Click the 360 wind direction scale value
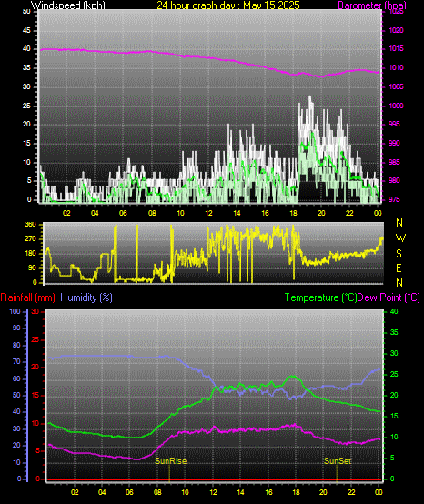Viewport: 424px width, 504px height. 30,225
